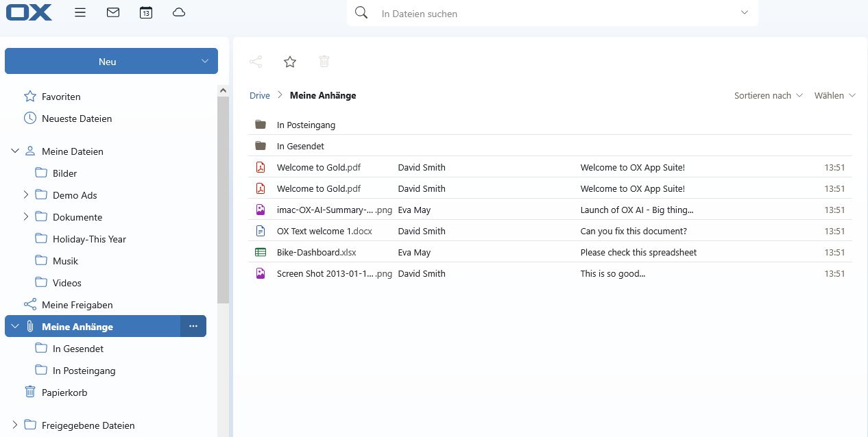Click the sidebar vertical scrollbar thumb
The height and width of the screenshot is (437, 868).
coord(223,199)
